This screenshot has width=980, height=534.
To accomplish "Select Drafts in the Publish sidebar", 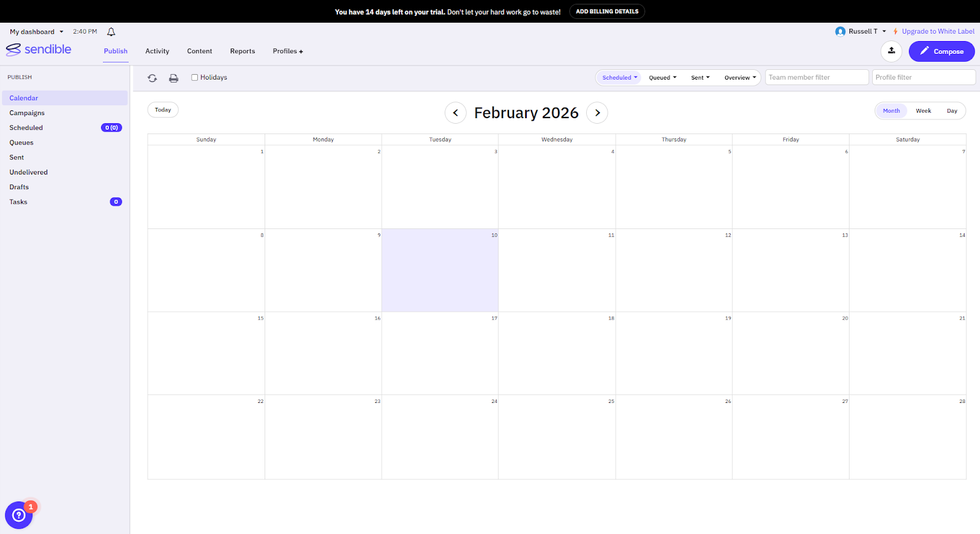I will [x=19, y=187].
